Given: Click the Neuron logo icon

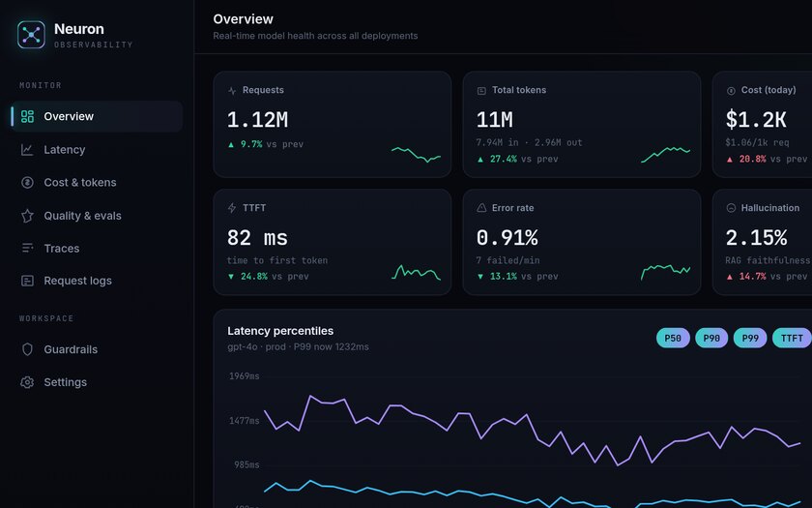Looking at the screenshot, I should coord(31,35).
